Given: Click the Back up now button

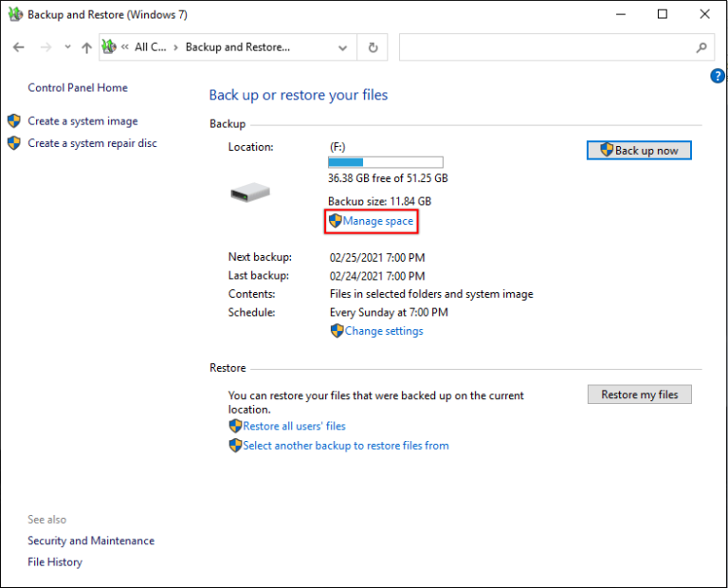Looking at the screenshot, I should pos(639,151).
